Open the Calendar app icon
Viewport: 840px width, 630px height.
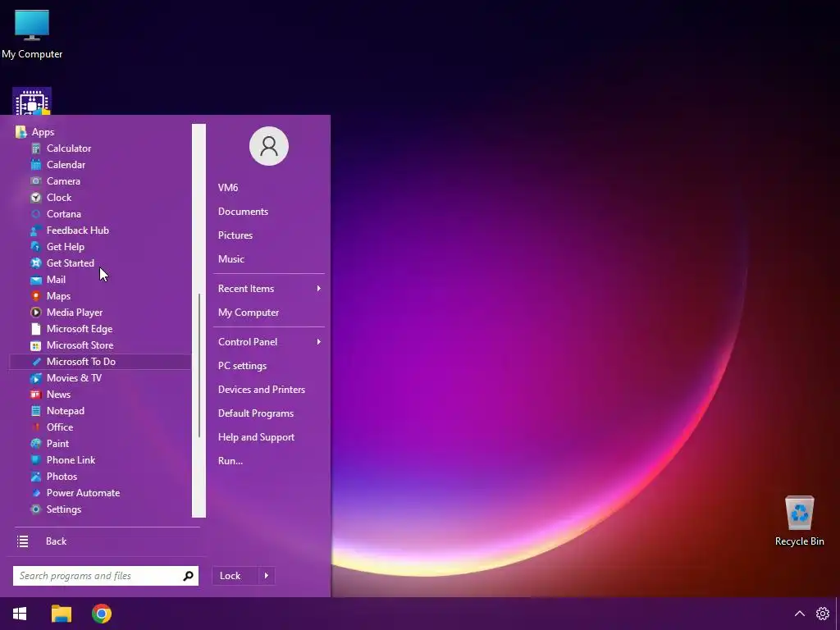[36, 164]
